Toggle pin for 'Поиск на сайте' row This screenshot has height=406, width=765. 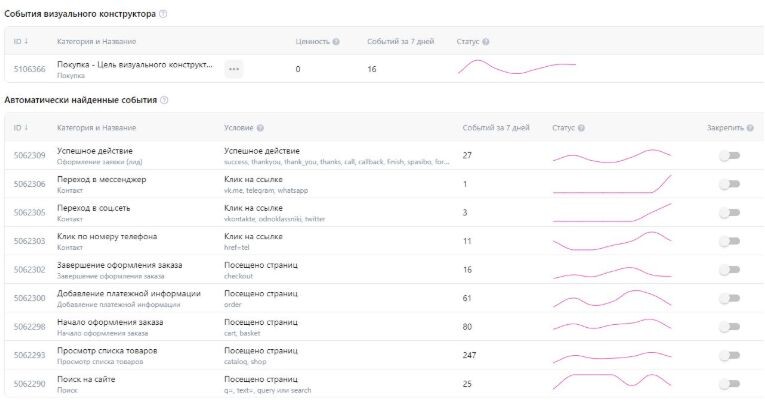click(x=730, y=383)
